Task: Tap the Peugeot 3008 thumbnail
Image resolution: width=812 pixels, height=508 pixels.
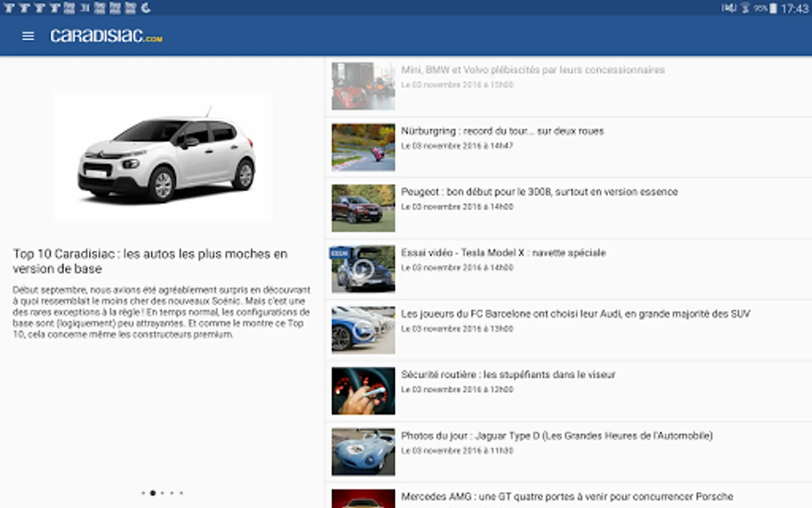Action: [x=363, y=208]
